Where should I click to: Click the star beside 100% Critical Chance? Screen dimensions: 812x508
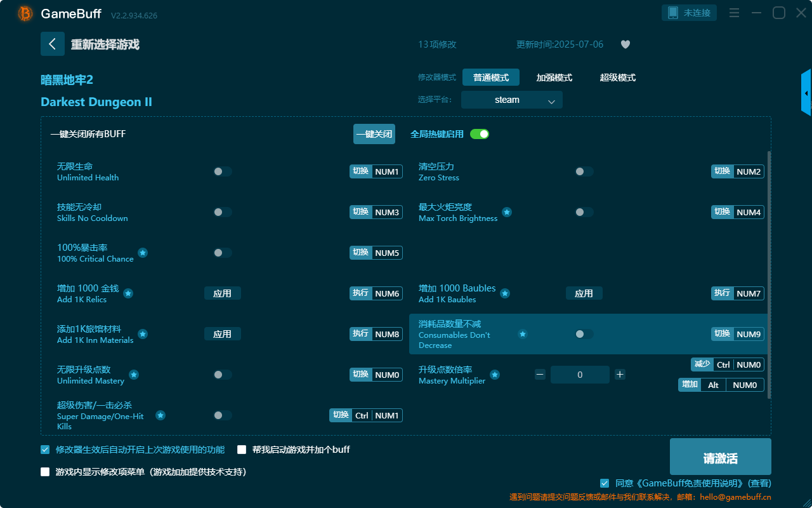tap(143, 253)
